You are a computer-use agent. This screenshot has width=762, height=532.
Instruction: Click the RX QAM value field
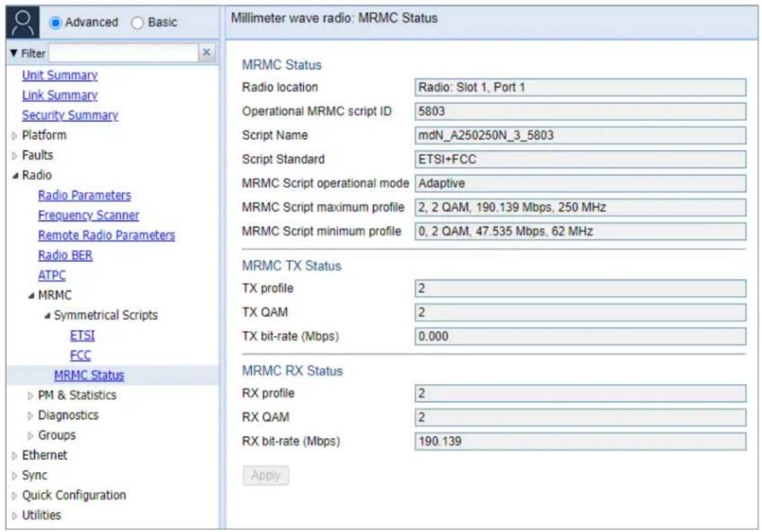(581, 417)
